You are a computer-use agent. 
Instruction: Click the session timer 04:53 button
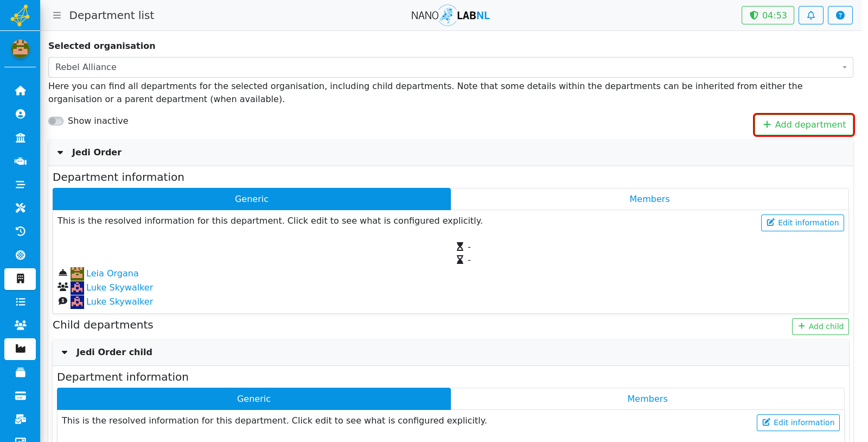(x=768, y=15)
